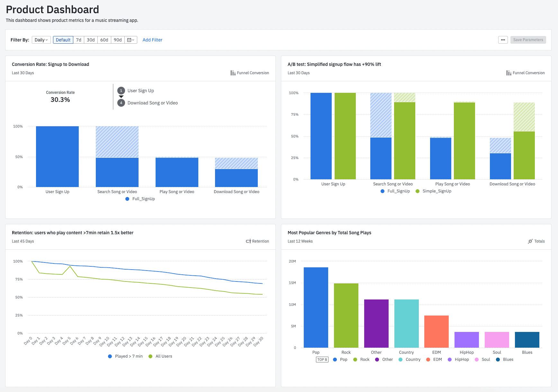Open the calendar date picker icon

click(x=129, y=40)
